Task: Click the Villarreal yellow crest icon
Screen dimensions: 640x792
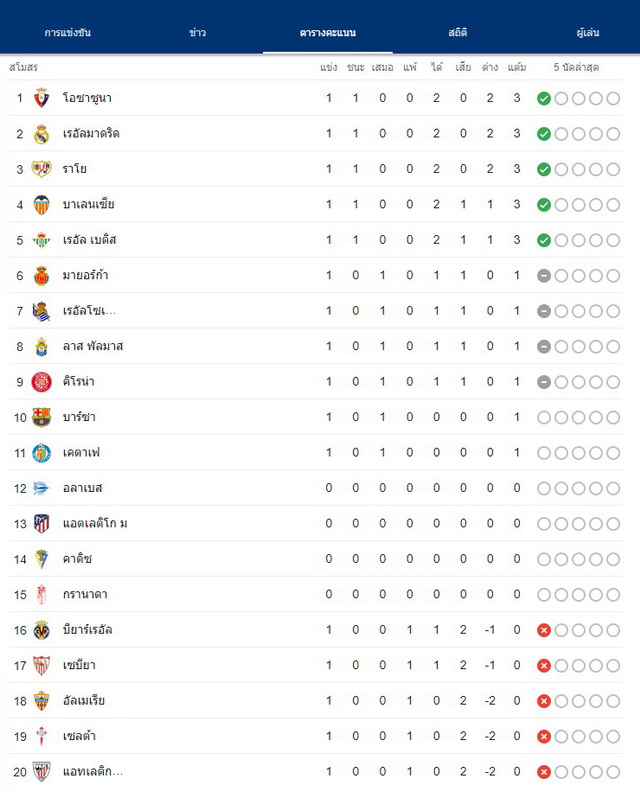Action: point(41,630)
